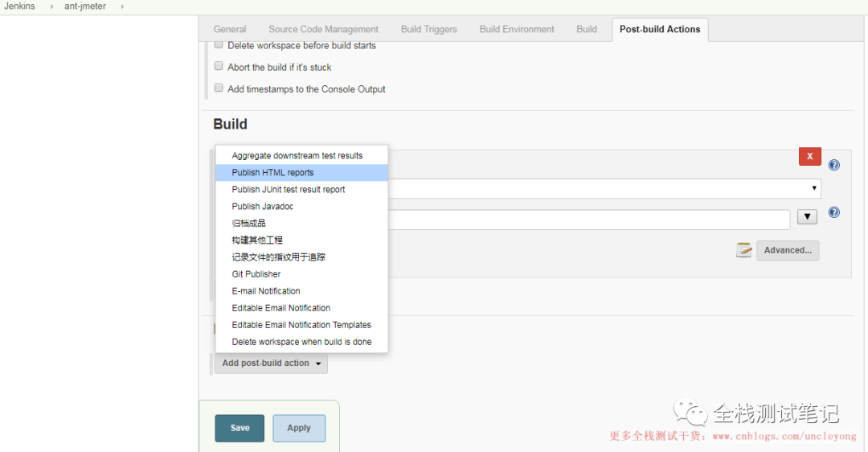
Task: Click the notepad icon beside Advanced
Action: coord(744,250)
